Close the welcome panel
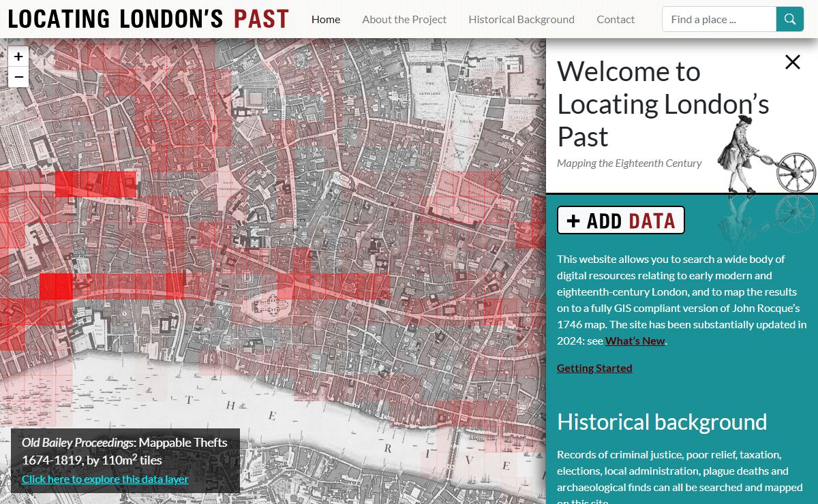Screen dimensions: 818x504 tap(792, 63)
